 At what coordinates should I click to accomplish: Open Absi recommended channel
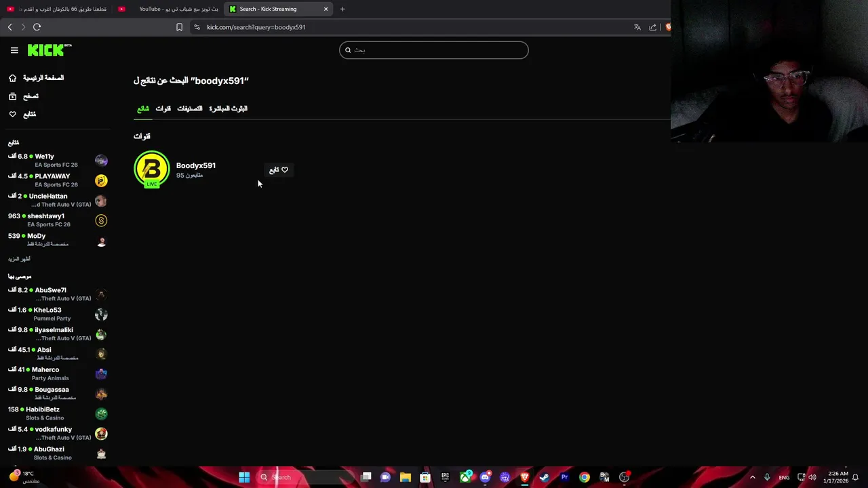pos(58,354)
